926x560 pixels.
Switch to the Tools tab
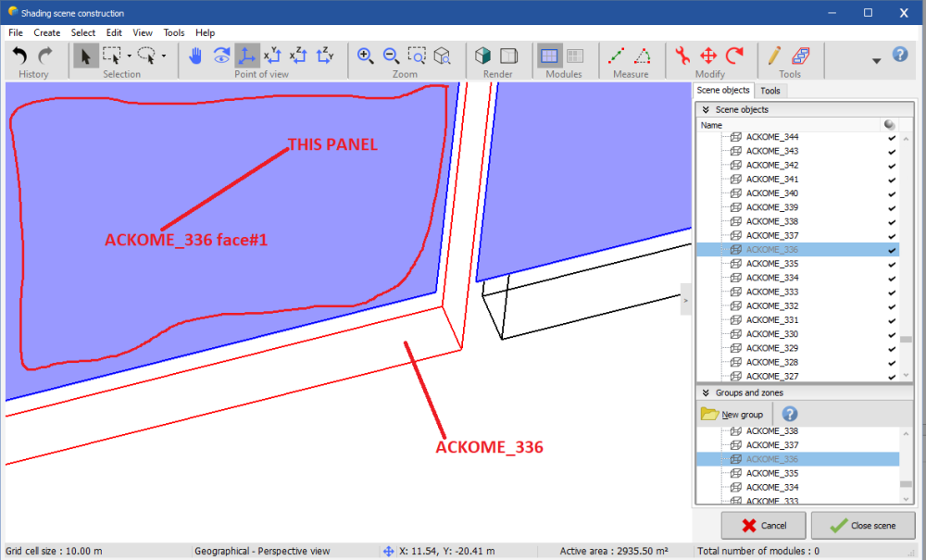point(770,91)
